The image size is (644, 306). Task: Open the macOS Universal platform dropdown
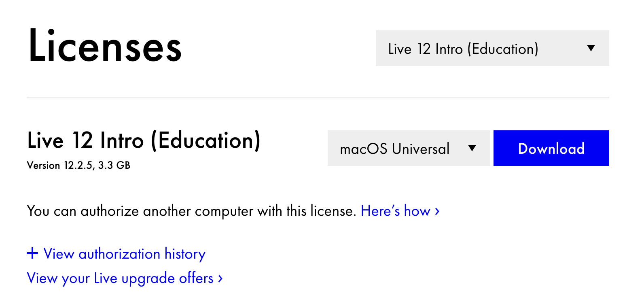(409, 148)
